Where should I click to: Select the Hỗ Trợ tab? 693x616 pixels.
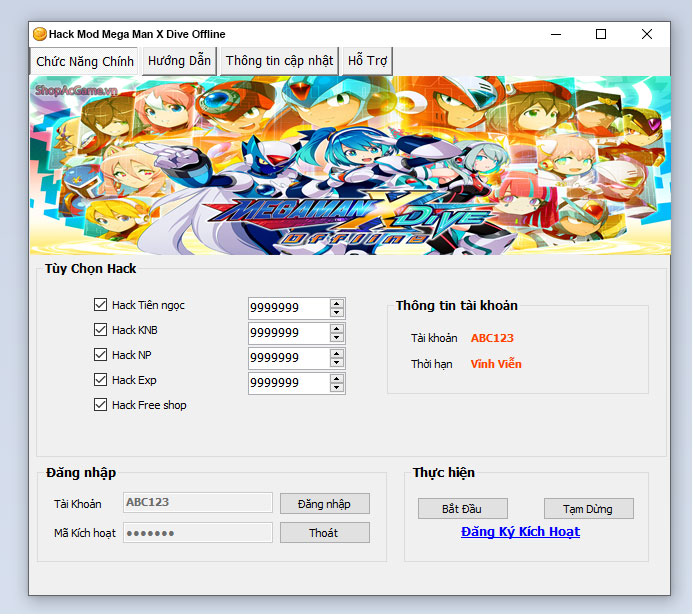(367, 61)
